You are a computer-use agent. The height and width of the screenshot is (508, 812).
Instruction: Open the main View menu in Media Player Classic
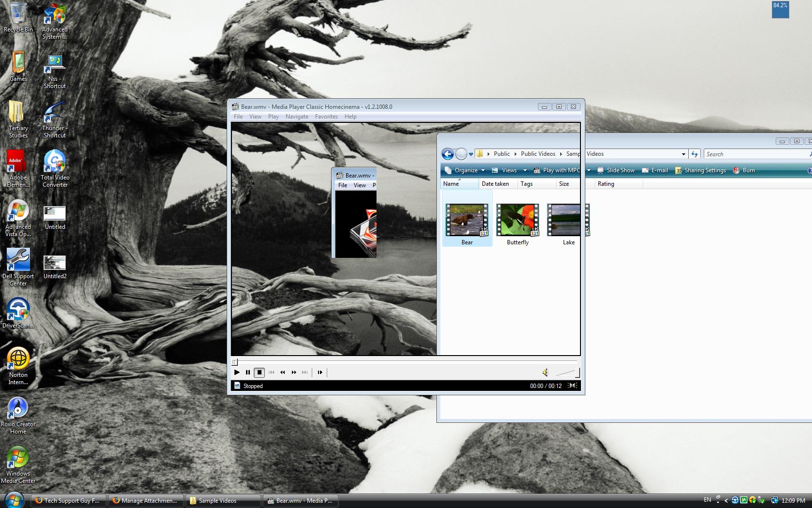tap(255, 117)
